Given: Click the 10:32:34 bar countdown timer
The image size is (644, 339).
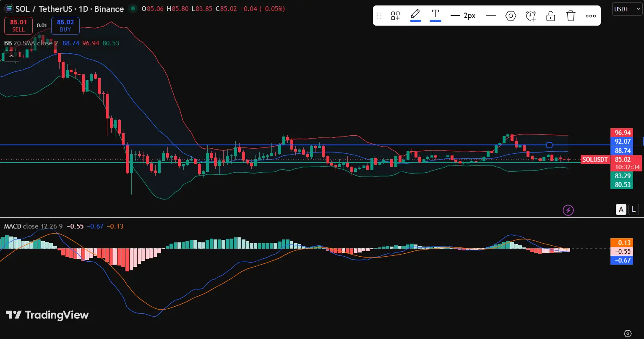Looking at the screenshot, I should [627, 167].
